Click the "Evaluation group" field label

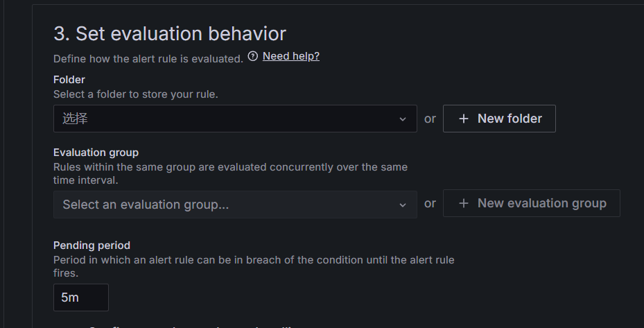(x=96, y=153)
